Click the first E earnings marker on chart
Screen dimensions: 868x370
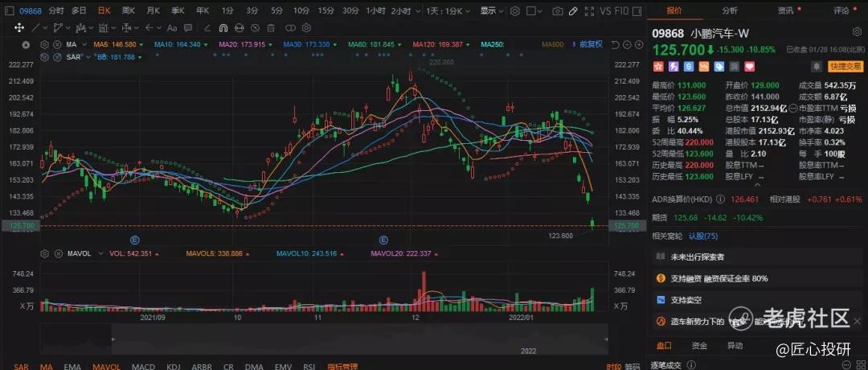click(x=133, y=239)
